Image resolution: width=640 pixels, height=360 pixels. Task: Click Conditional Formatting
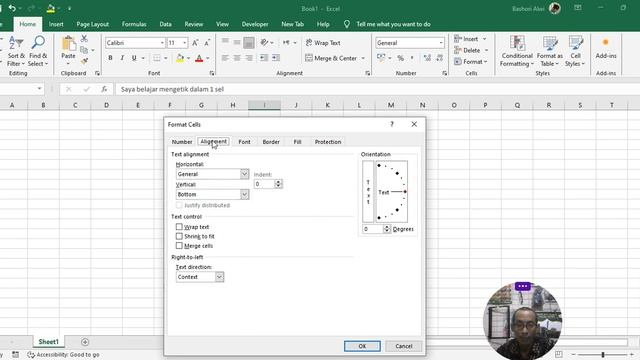pos(517,51)
